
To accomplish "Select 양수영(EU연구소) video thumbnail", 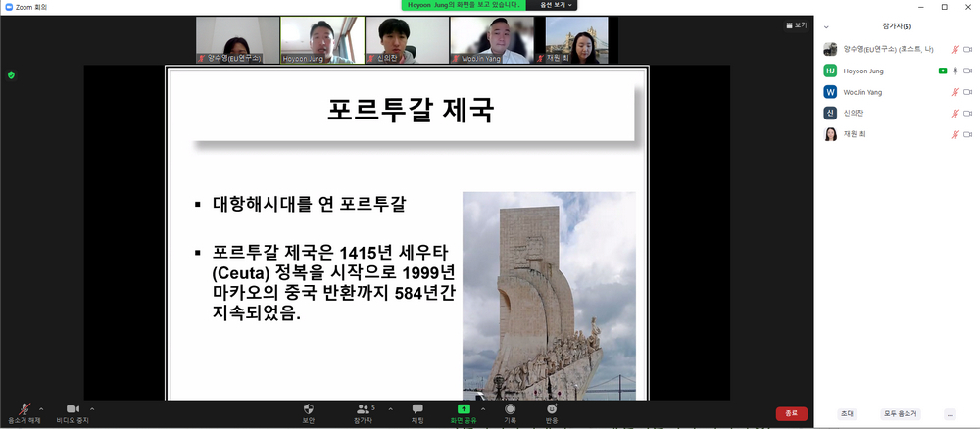I will coord(237,40).
